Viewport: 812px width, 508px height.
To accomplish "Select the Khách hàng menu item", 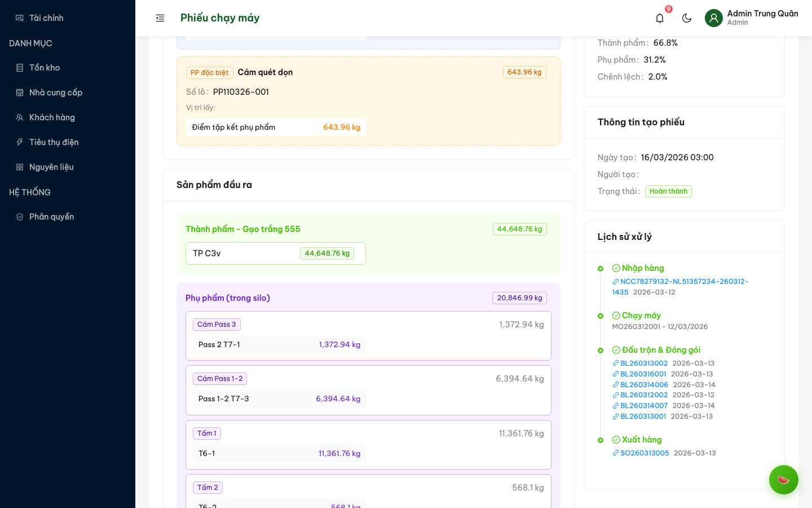I will 52,117.
